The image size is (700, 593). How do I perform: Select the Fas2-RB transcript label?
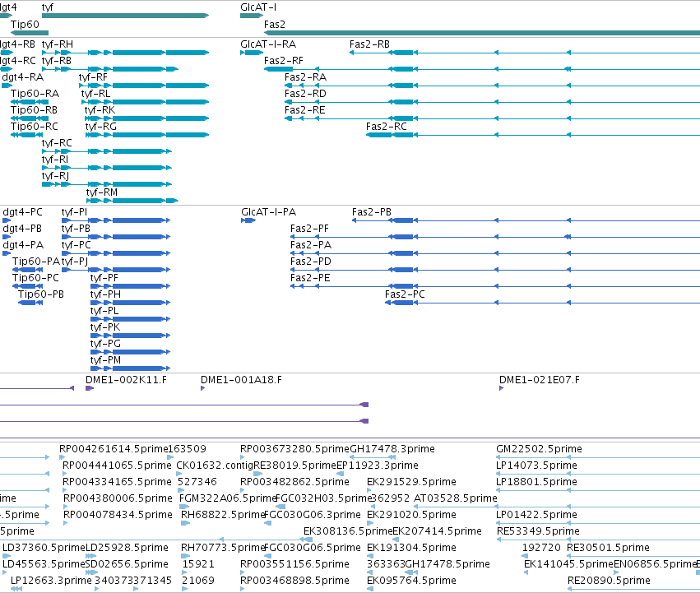tap(369, 44)
